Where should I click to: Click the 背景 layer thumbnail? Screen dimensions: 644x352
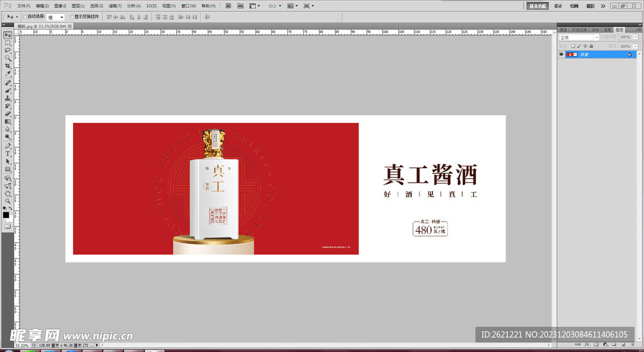coord(572,55)
